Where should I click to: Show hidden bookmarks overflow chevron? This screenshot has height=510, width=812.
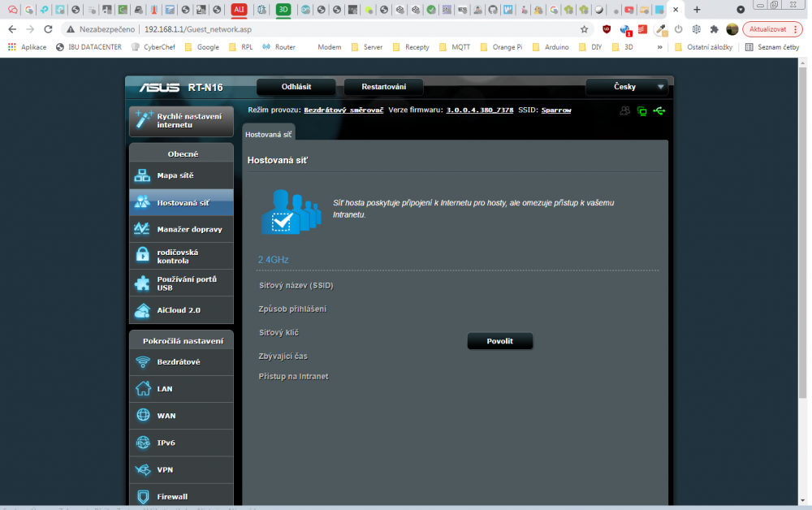coord(660,47)
